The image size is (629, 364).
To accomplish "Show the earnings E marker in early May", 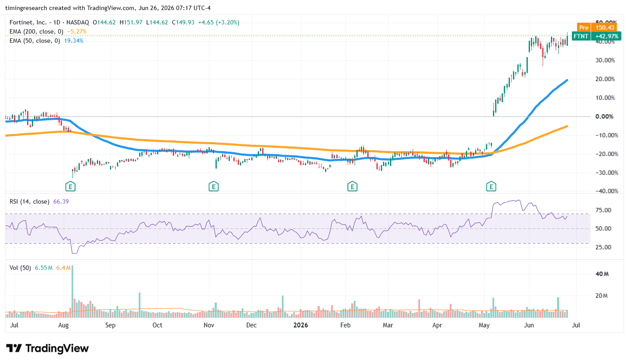I will point(492,187).
